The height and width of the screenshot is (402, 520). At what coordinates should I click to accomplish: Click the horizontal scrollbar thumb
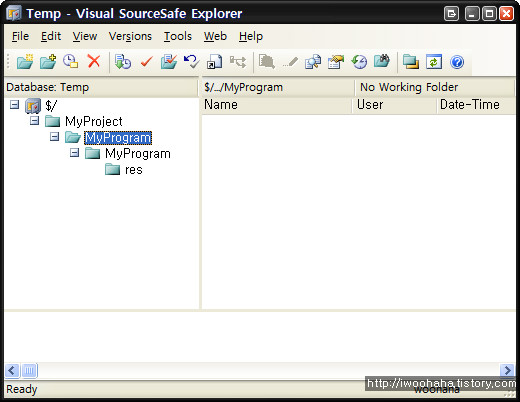(29, 370)
